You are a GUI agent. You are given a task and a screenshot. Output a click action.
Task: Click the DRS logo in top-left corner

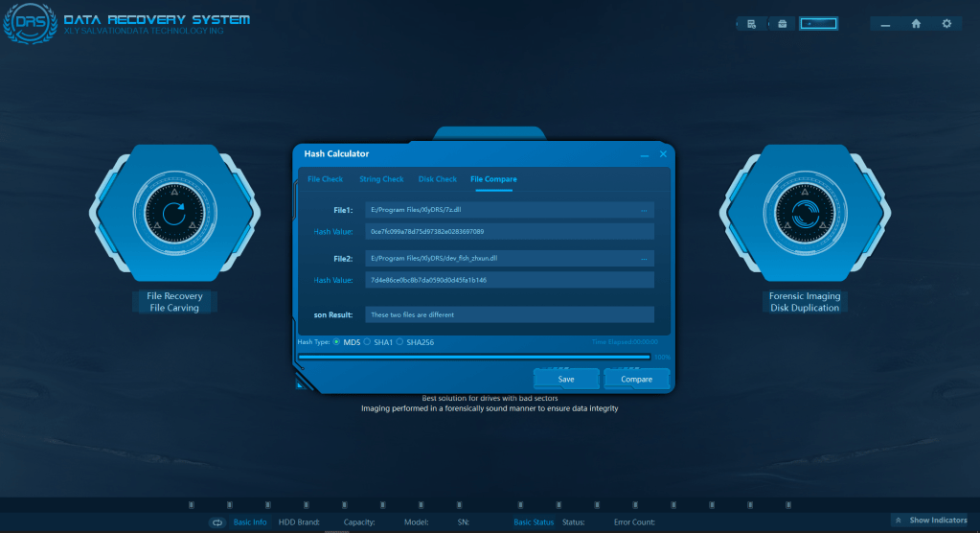(23, 24)
